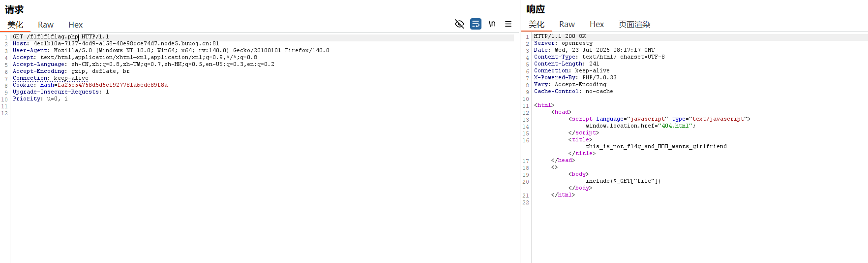Click the window.location.href 404.html line
This screenshot has height=263, width=868.
pos(641,126)
